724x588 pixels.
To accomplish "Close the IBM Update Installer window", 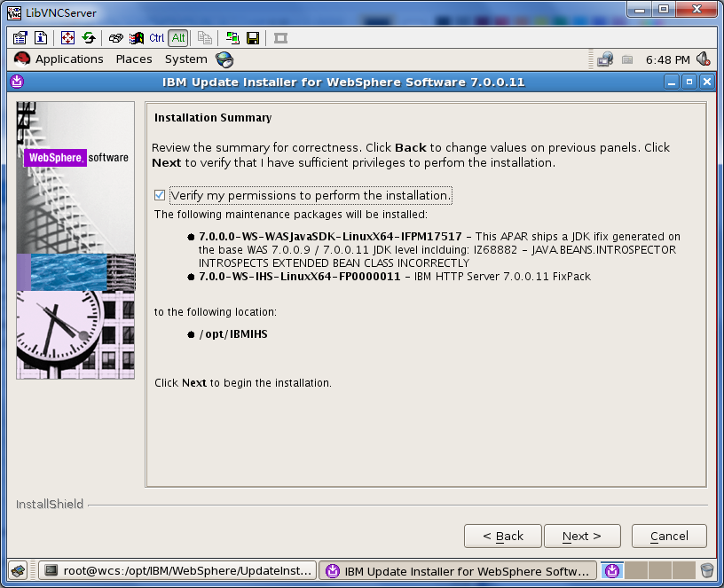I will [707, 82].
